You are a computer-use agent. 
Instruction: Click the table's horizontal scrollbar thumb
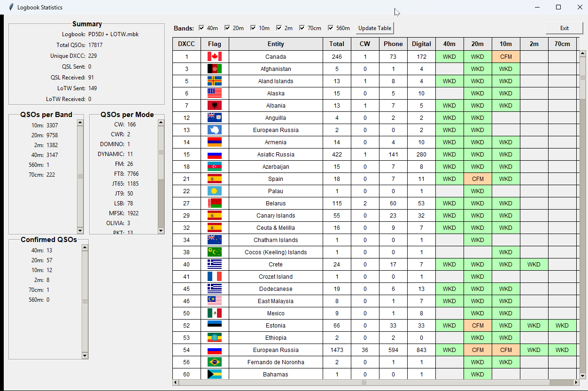[x=364, y=383]
